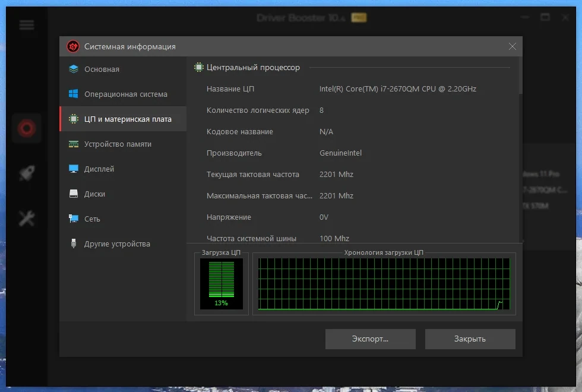This screenshot has height=392, width=582.
Task: Click the chip icon next to Центральный процессор
Action: 199,67
